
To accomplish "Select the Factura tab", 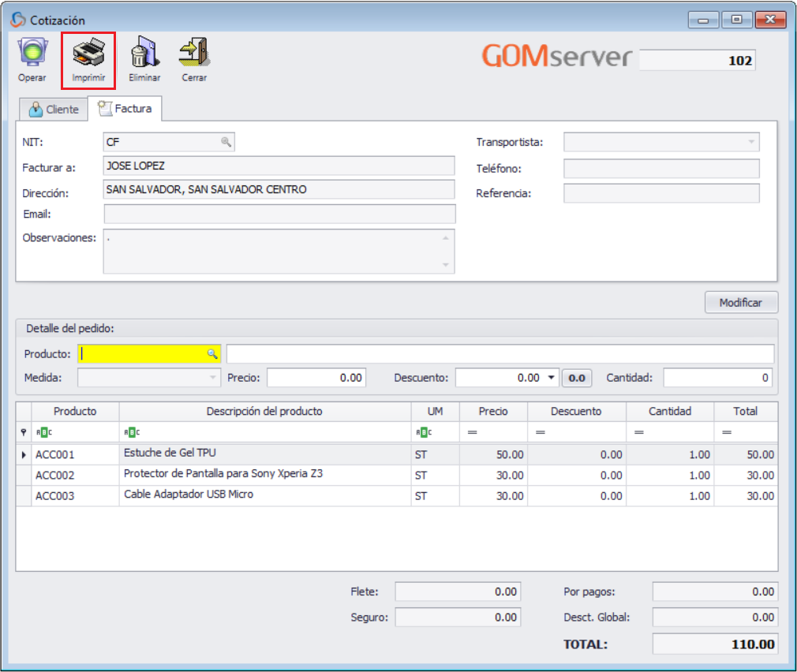I will click(x=126, y=109).
